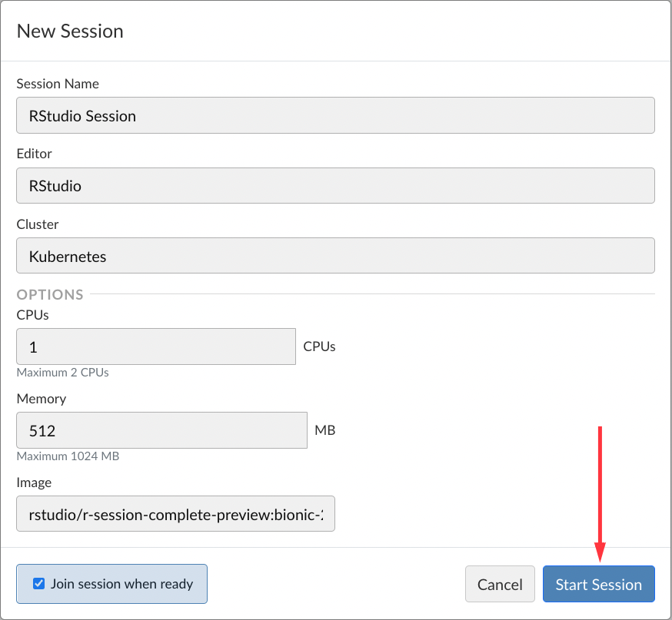This screenshot has width=672, height=620.
Task: Open the Image selector for rstudio/r-session-complete-preview
Action: coord(175,513)
